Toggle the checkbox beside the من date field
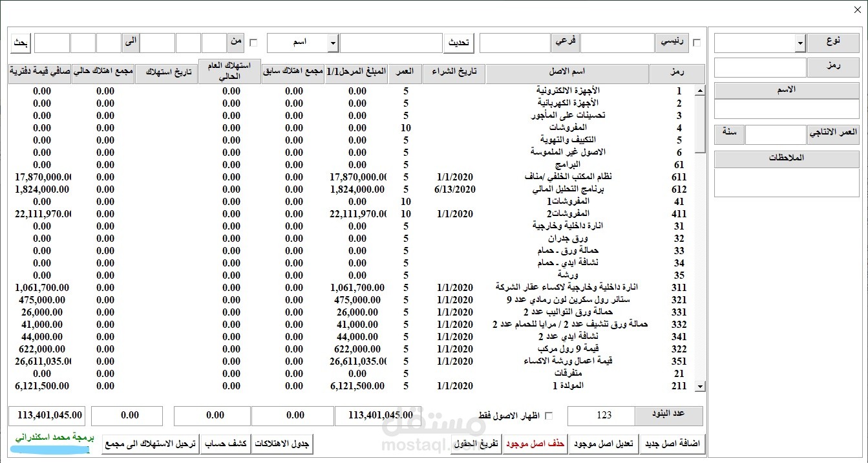 click(253, 41)
